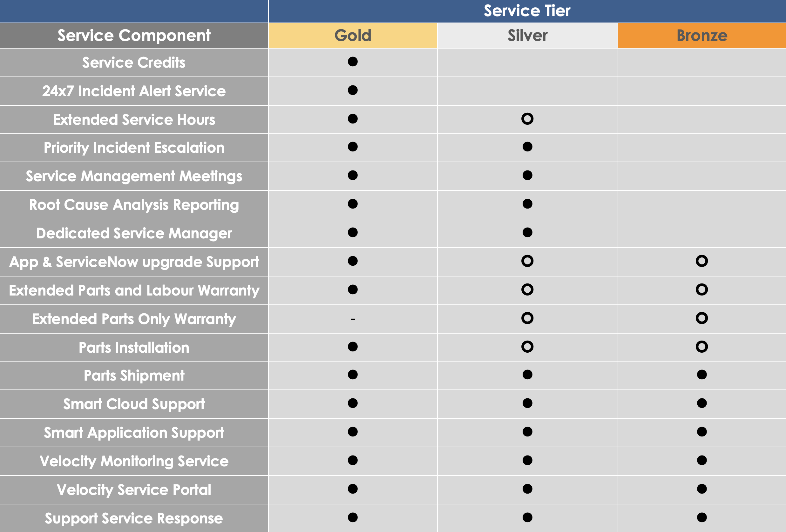The image size is (786, 532).
Task: Click the Bronze dot for Velocity Service Portal
Action: point(702,489)
